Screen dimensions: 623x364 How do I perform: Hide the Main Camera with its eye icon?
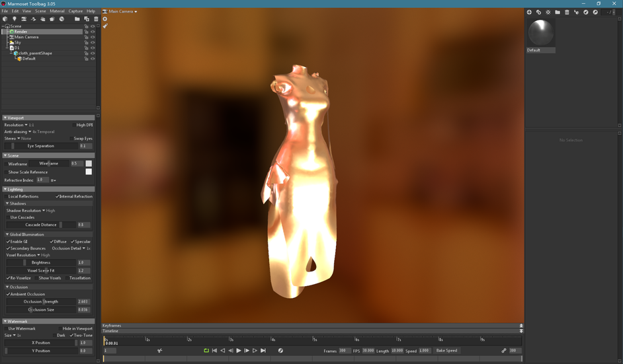coord(93,37)
